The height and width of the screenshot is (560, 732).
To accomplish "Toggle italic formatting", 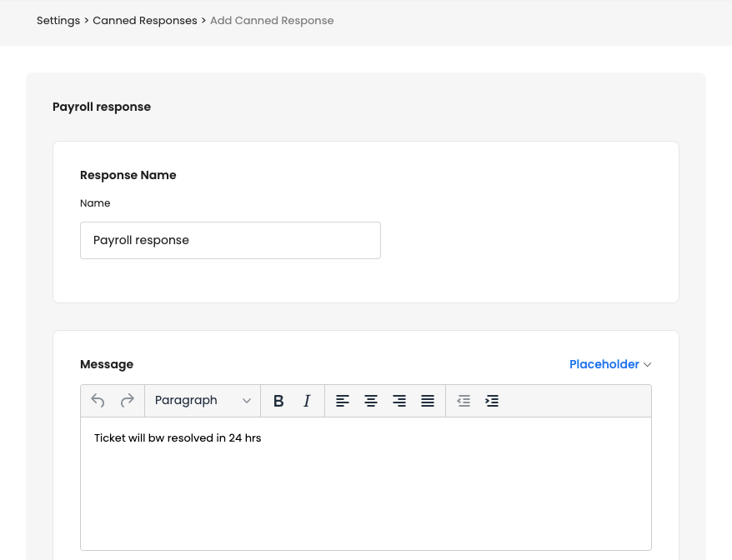I will point(307,401).
